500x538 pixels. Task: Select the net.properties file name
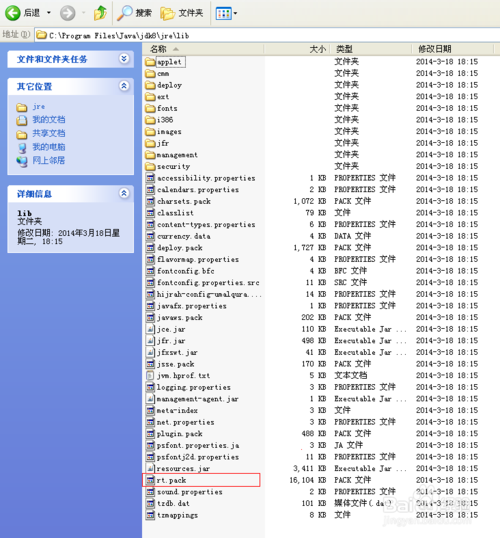185,422
